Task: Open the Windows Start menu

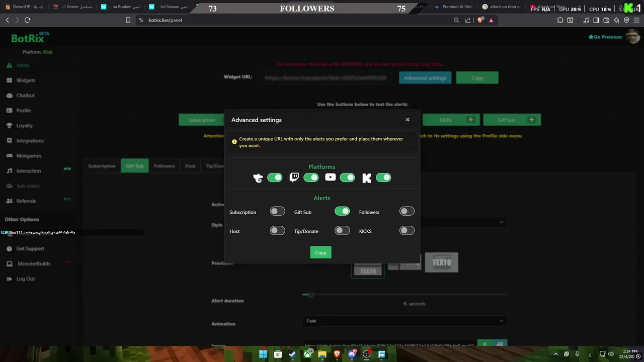Action: click(x=263, y=354)
